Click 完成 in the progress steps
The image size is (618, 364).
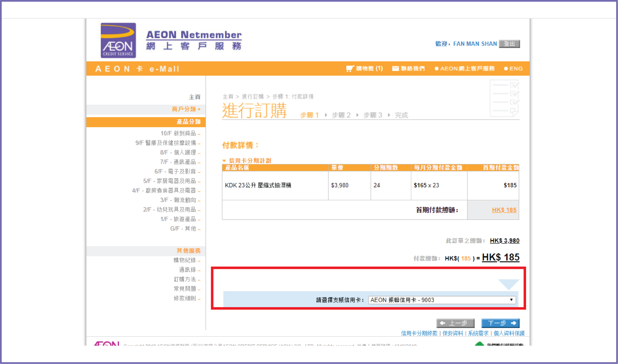pyautogui.click(x=401, y=115)
